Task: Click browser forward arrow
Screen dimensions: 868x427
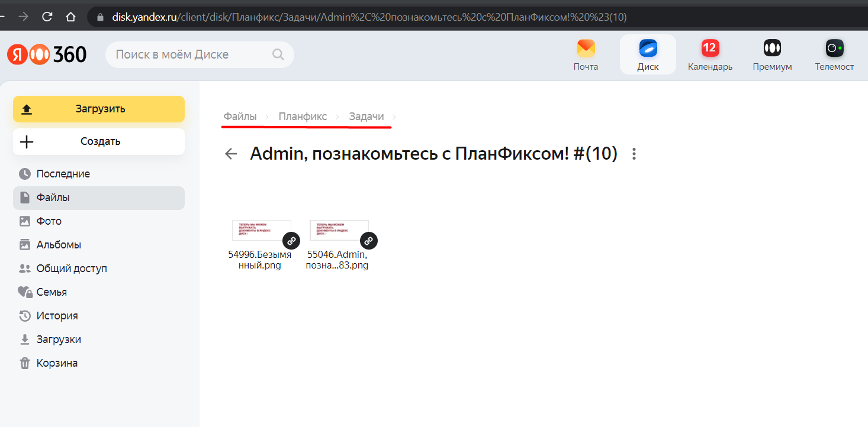Action: click(x=24, y=17)
